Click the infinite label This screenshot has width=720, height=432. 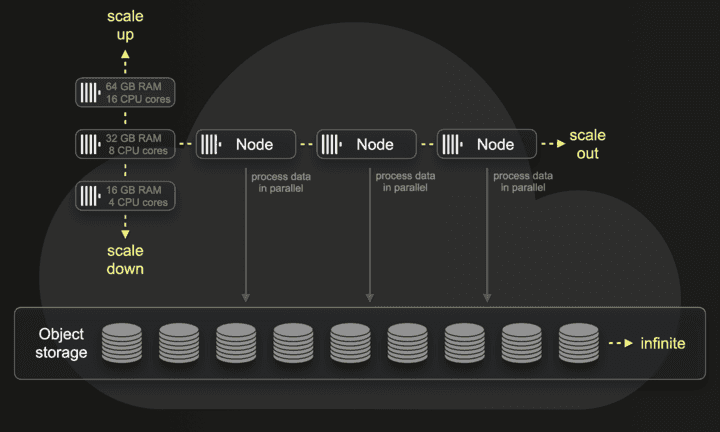coord(663,343)
